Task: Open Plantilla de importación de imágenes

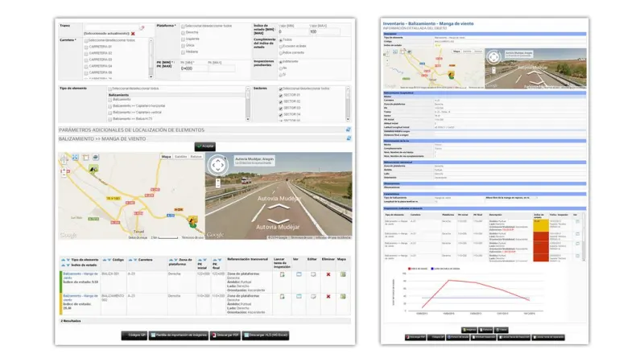Action: click(179, 335)
